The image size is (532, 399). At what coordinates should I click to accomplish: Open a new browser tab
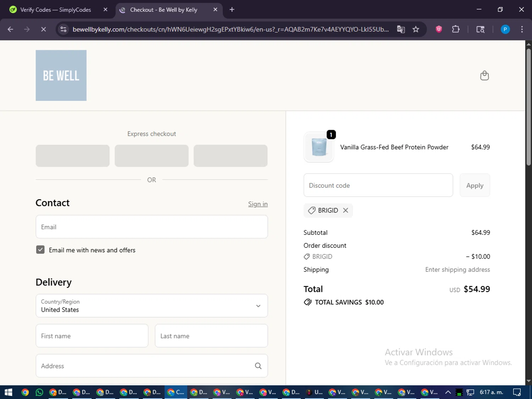tap(232, 10)
